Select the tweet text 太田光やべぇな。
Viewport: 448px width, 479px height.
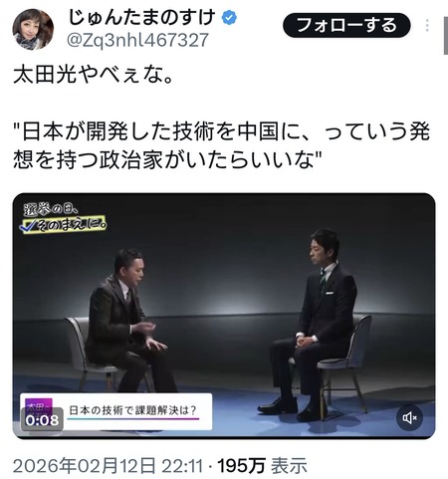(93, 76)
